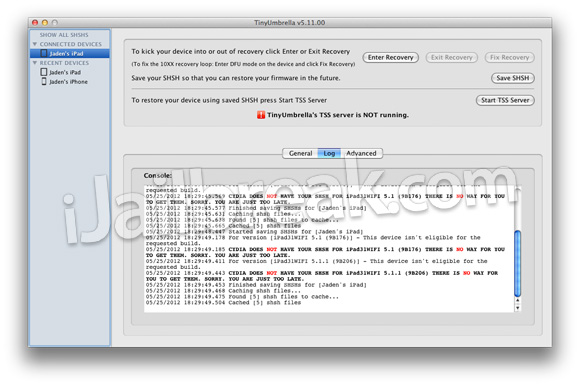Screen dimensions: 580x386
Task: Click the iPhone icon under Recent Devices
Action: click(44, 81)
